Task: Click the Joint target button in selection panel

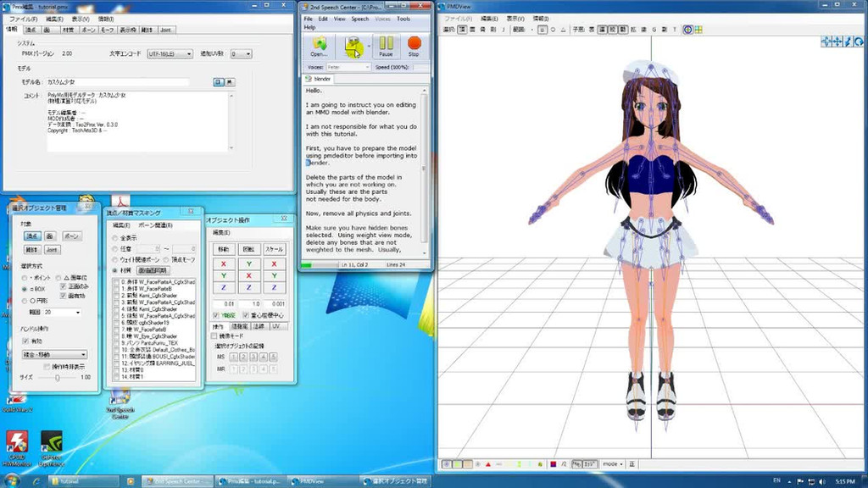Action: click(x=52, y=250)
